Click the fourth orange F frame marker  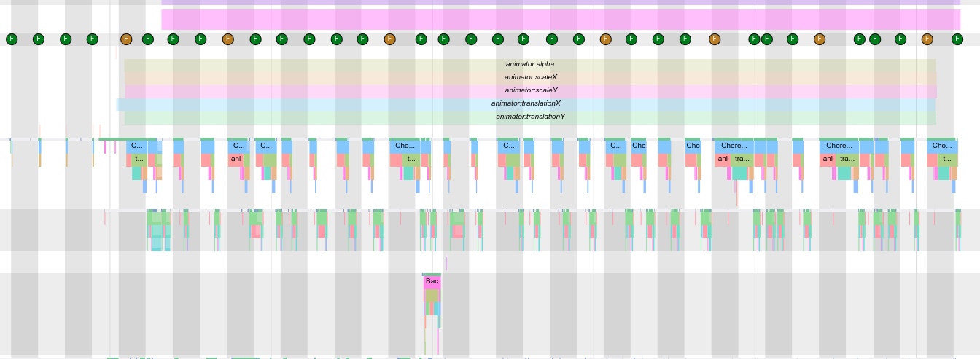click(x=605, y=39)
